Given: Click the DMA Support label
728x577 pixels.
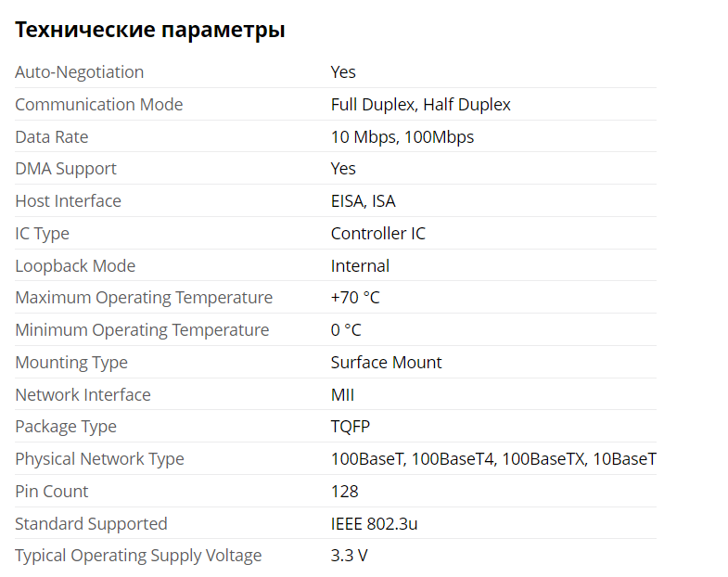Looking at the screenshot, I should [66, 169].
